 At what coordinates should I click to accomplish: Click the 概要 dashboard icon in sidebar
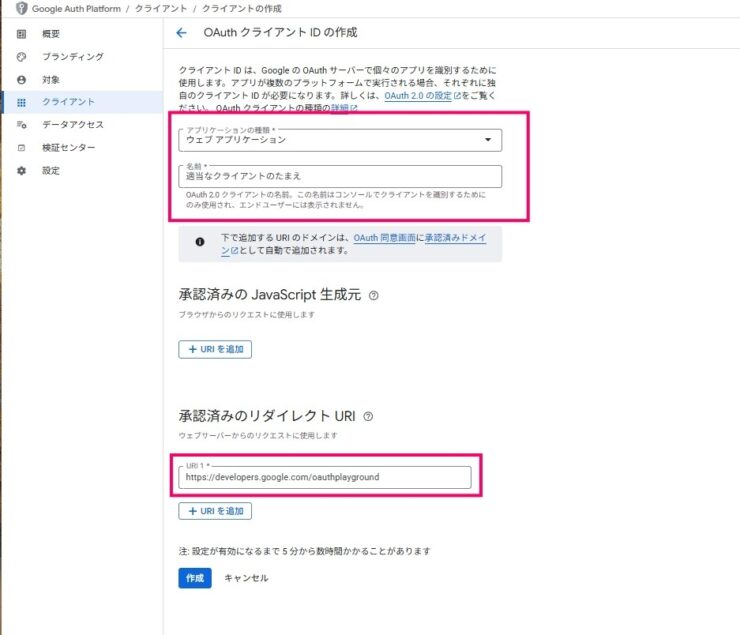point(21,34)
